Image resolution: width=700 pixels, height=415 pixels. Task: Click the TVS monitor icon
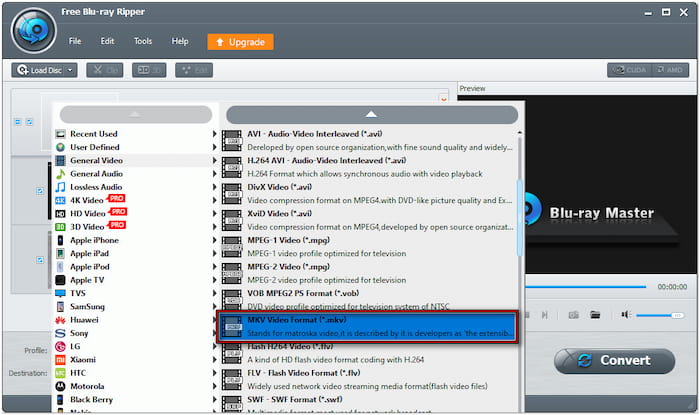(60, 293)
